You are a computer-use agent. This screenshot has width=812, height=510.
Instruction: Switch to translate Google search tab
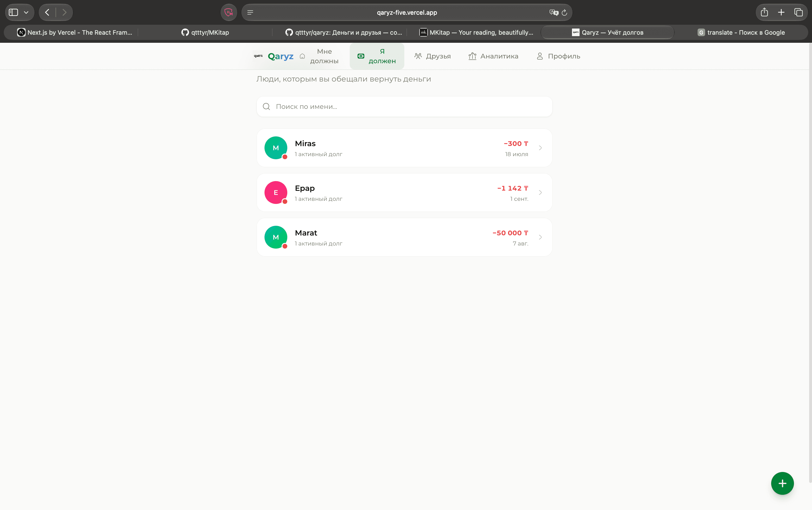[x=741, y=32]
